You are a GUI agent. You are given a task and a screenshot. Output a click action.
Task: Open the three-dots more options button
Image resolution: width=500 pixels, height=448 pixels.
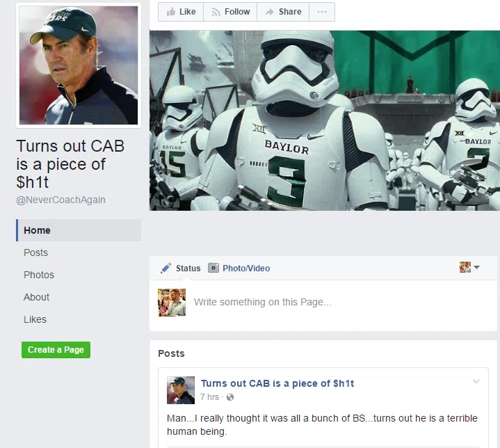pyautogui.click(x=322, y=12)
